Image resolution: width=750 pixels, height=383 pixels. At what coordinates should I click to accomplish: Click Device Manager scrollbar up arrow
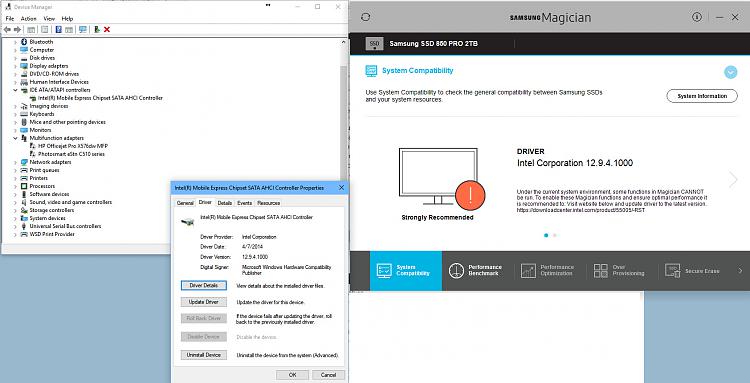click(343, 42)
